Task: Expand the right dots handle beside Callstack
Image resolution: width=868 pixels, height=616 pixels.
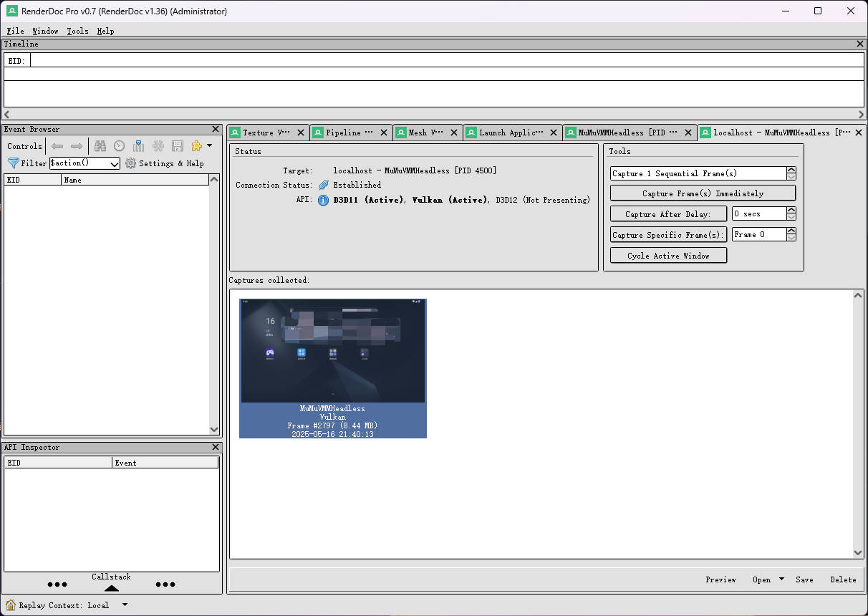Action: [165, 584]
